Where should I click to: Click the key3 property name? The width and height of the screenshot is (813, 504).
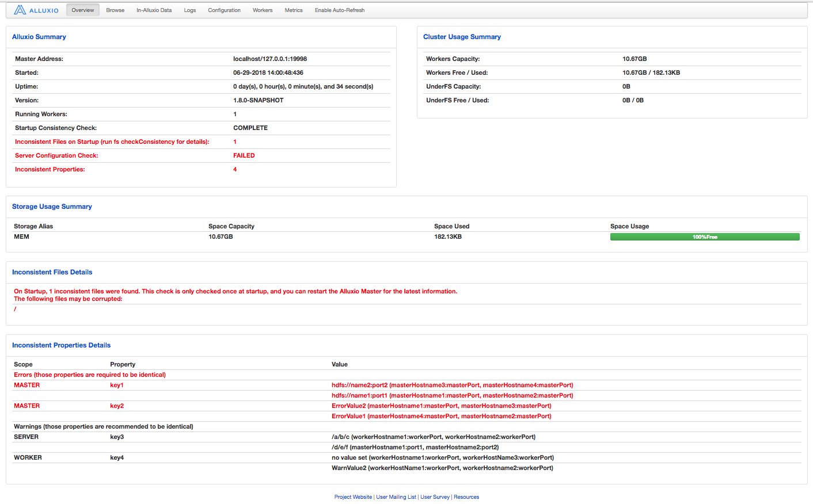click(x=117, y=437)
